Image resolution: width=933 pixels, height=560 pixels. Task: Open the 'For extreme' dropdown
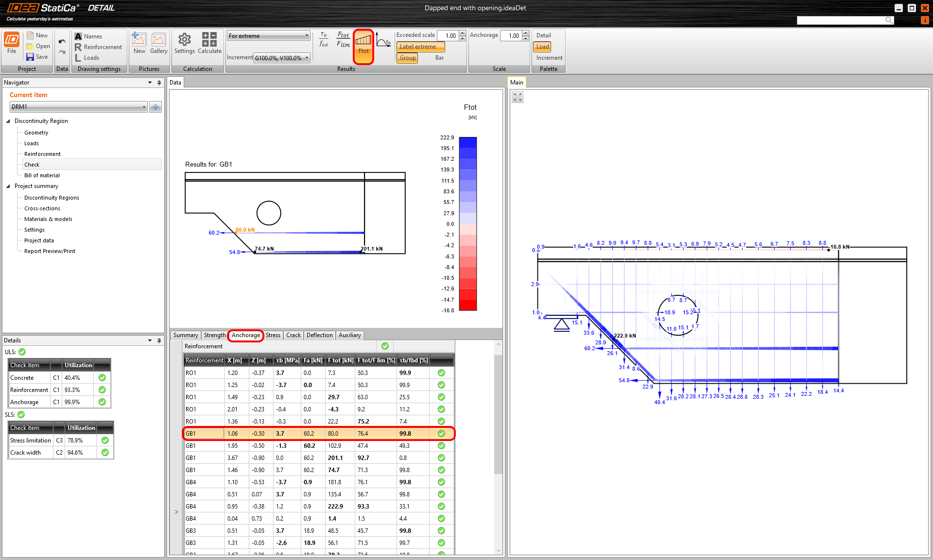[x=268, y=35]
